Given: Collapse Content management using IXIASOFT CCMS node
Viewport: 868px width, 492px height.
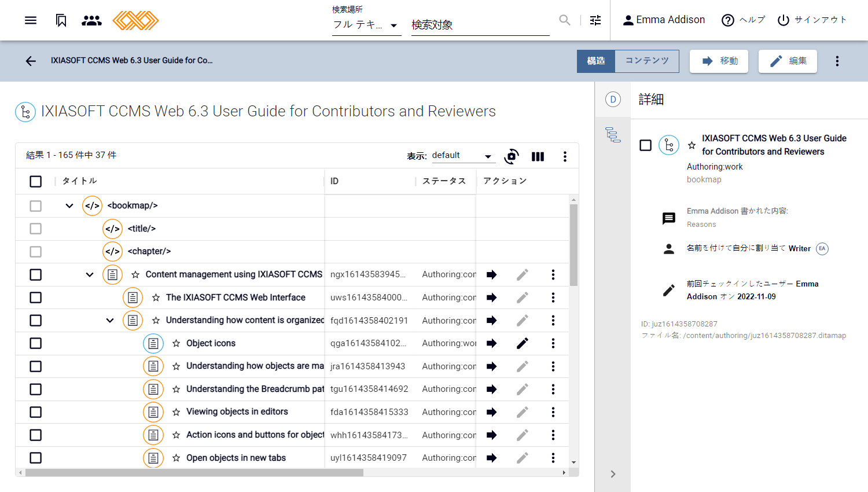Looking at the screenshot, I should pyautogui.click(x=90, y=274).
